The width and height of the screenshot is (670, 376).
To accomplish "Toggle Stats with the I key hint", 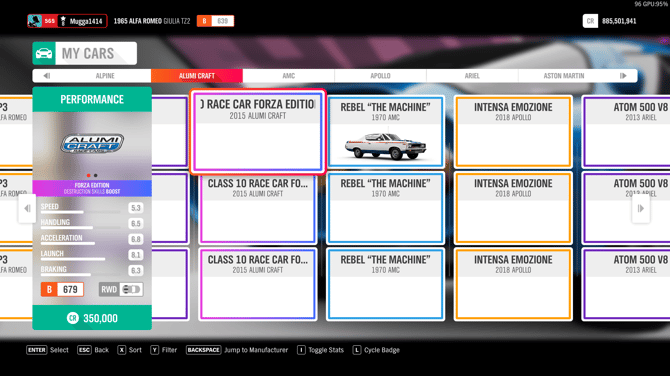I will 301,350.
